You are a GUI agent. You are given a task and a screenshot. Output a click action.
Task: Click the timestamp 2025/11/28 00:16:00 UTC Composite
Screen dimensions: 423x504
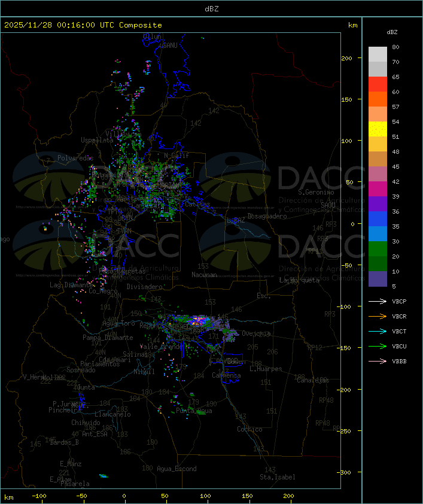(x=83, y=25)
